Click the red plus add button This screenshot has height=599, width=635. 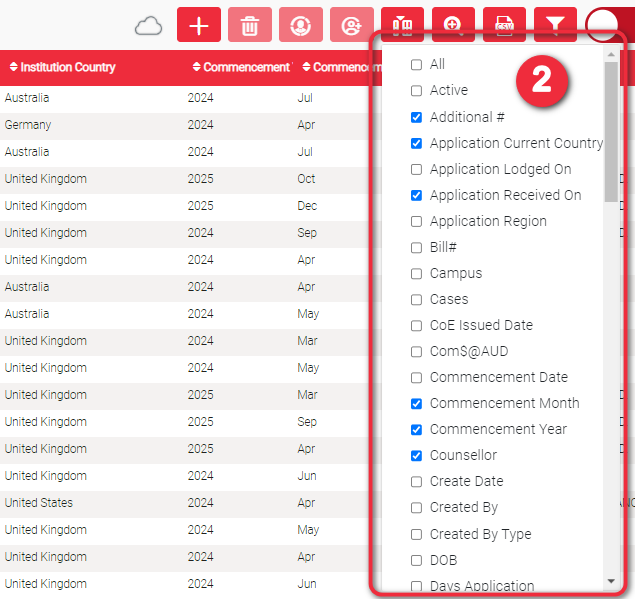click(199, 25)
